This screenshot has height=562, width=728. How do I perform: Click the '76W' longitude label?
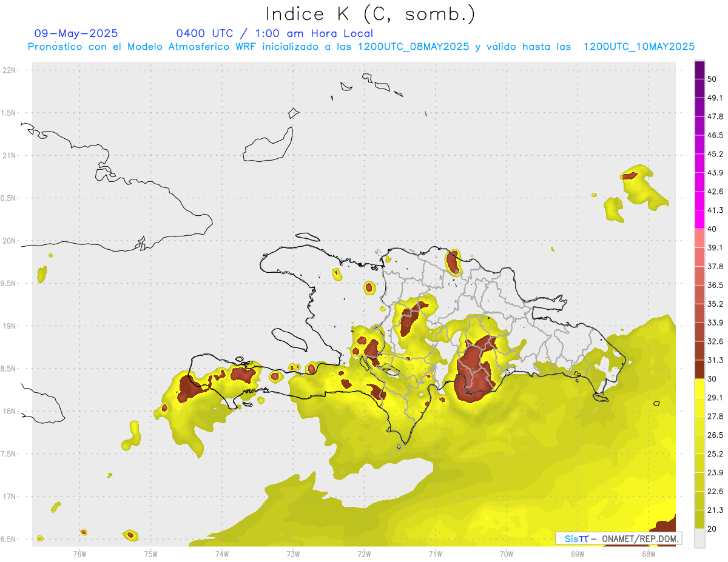(79, 554)
